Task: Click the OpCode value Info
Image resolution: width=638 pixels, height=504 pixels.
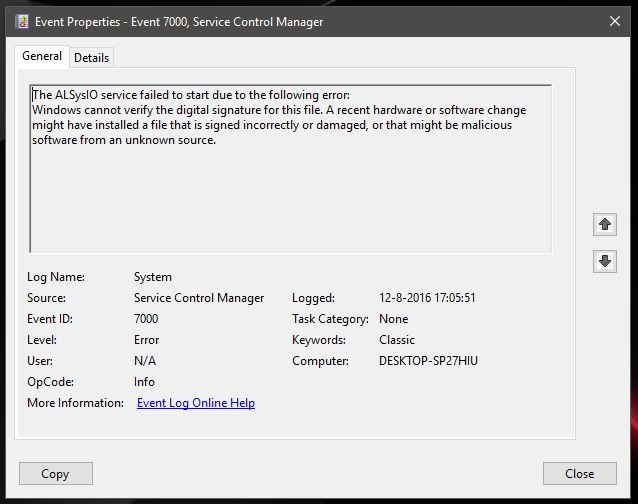Action: [146, 382]
